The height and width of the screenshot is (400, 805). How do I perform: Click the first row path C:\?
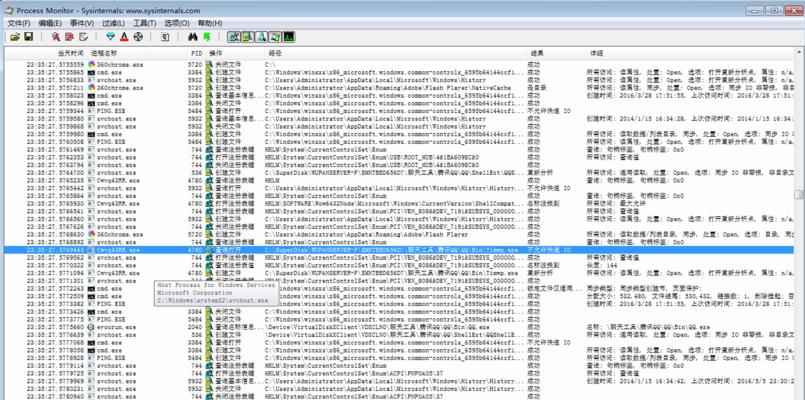271,65
